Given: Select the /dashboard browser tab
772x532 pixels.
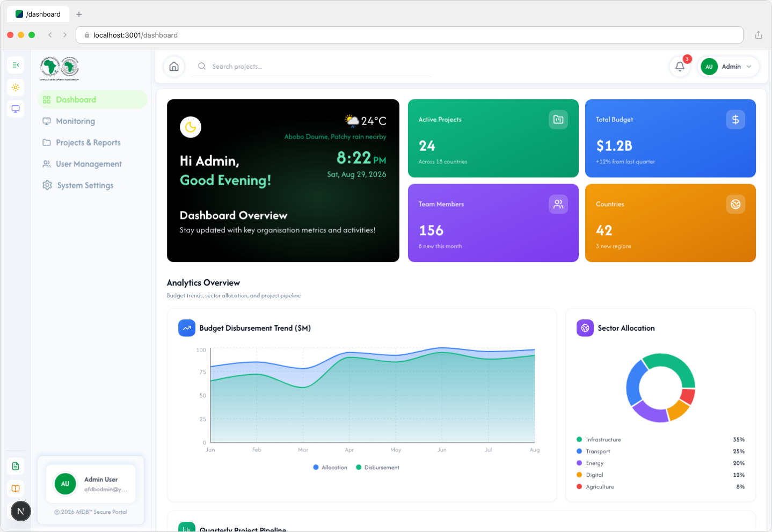Looking at the screenshot, I should (x=38, y=14).
